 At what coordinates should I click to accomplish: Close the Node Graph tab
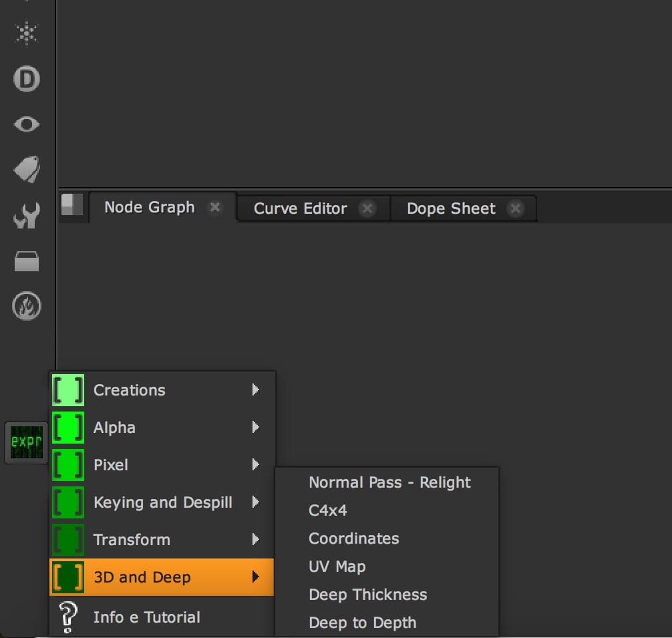pyautogui.click(x=215, y=208)
